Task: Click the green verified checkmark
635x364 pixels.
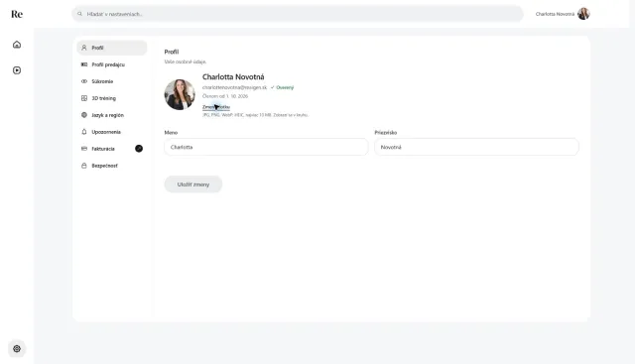Action: 273,87
